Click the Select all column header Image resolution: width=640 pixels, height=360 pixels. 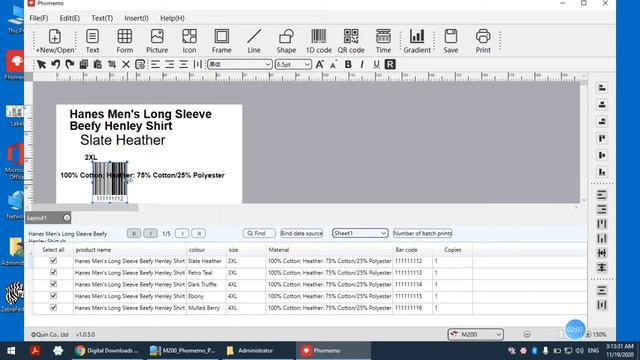53,249
